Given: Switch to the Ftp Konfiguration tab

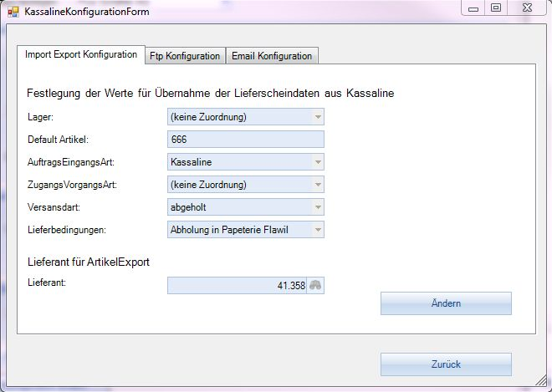Looking at the screenshot, I should point(185,56).
